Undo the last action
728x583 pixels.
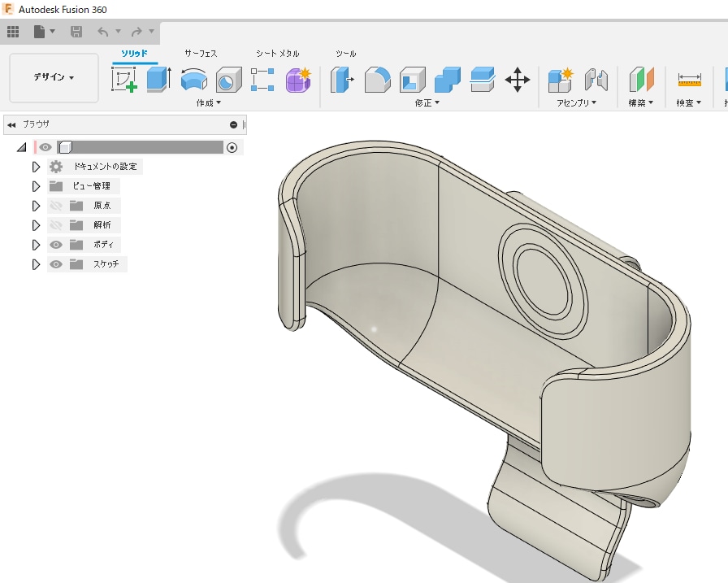point(103,32)
